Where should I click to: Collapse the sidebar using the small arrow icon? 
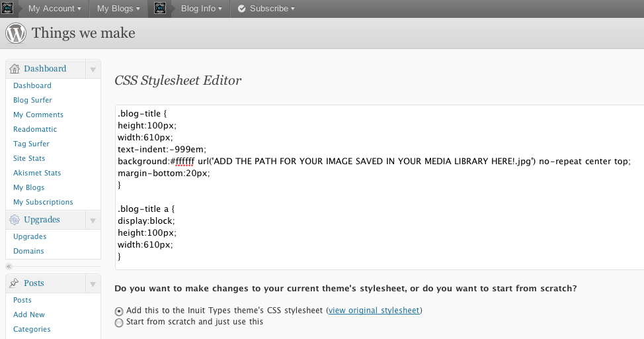click(9, 266)
